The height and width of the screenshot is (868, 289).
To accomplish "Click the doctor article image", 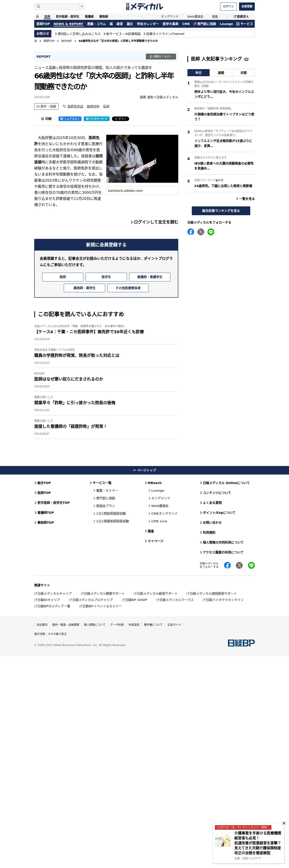I will click(142, 159).
